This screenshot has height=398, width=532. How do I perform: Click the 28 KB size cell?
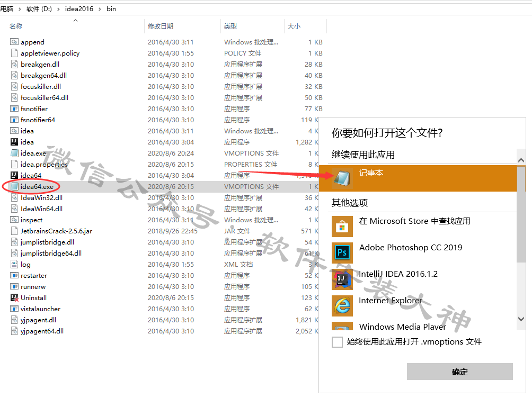click(314, 65)
